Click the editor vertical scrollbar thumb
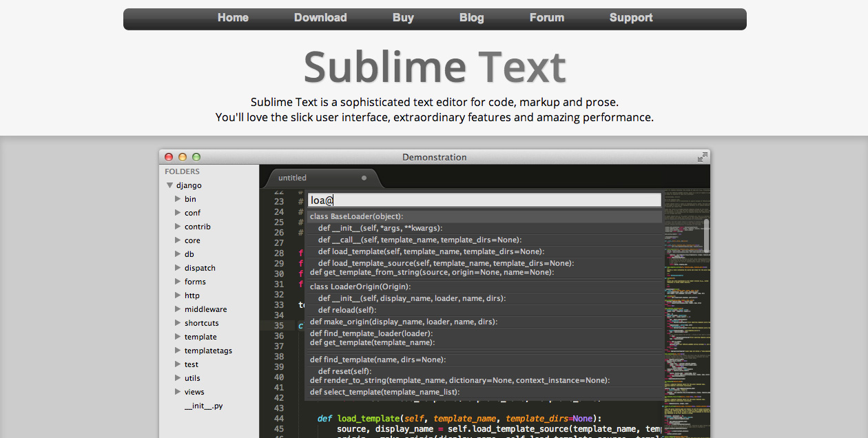 706,236
